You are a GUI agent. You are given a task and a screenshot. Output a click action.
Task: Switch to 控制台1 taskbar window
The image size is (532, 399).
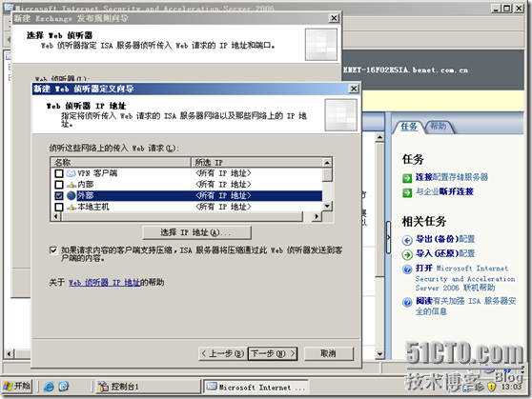coord(148,387)
